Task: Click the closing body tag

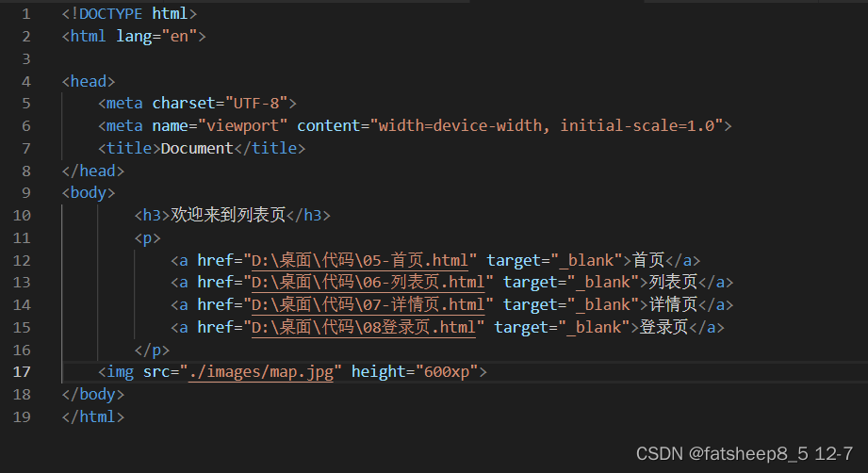Action: click(x=93, y=395)
